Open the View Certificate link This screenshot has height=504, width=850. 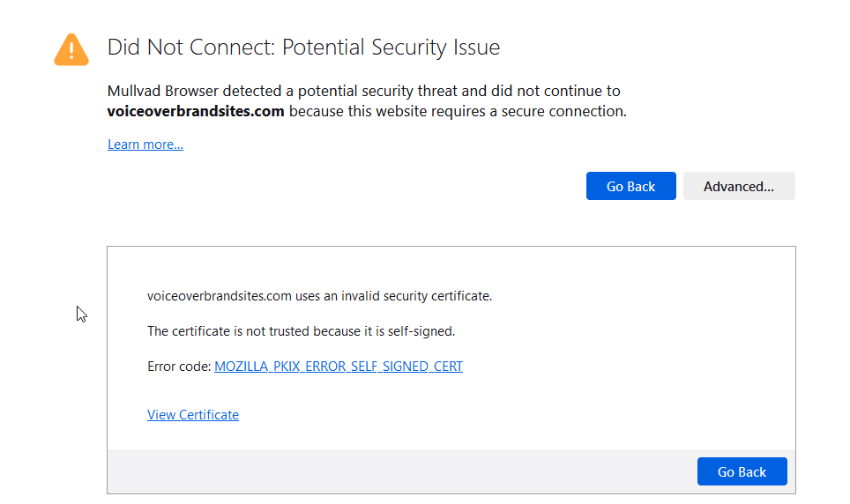pos(193,415)
